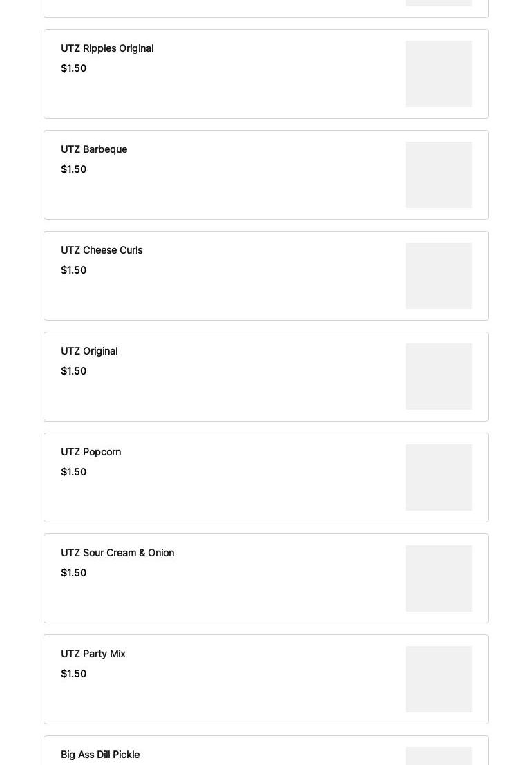The width and height of the screenshot is (532, 765).
Task: Click UTZ Barbeque thumbnail image
Action: (438, 175)
